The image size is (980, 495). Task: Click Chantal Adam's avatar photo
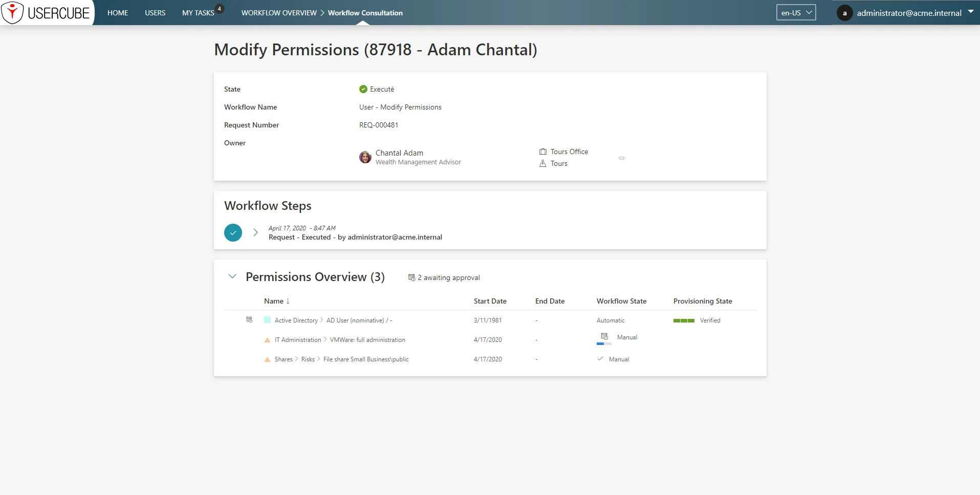click(x=365, y=157)
